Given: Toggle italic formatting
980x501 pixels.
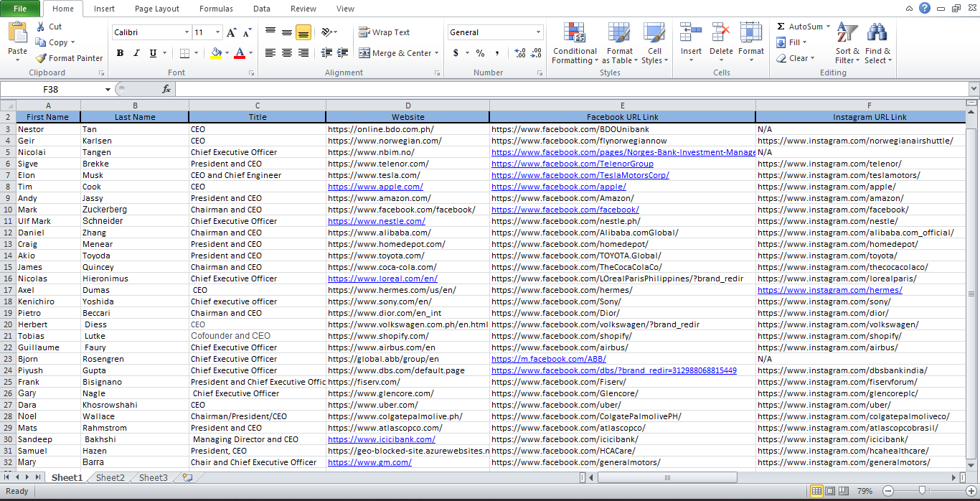Looking at the screenshot, I should (x=136, y=53).
